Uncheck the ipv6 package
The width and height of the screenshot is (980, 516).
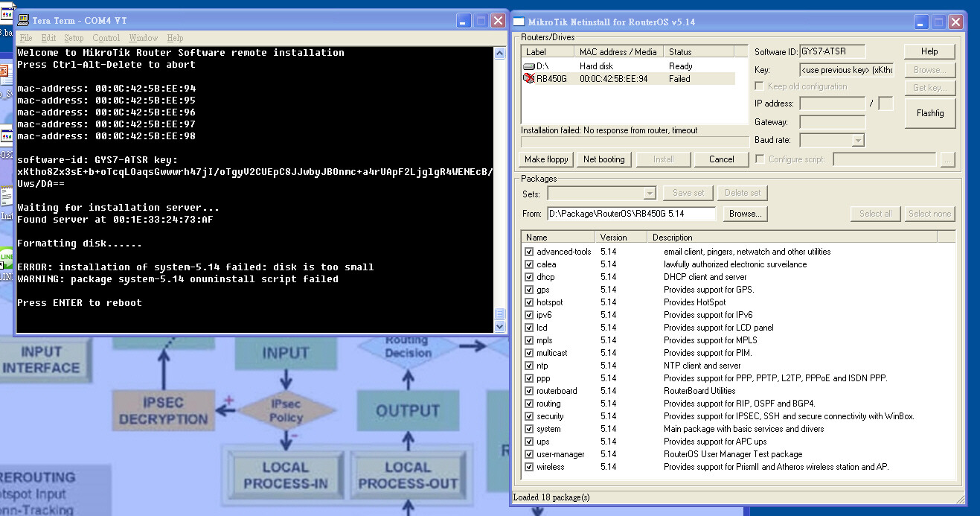point(529,315)
